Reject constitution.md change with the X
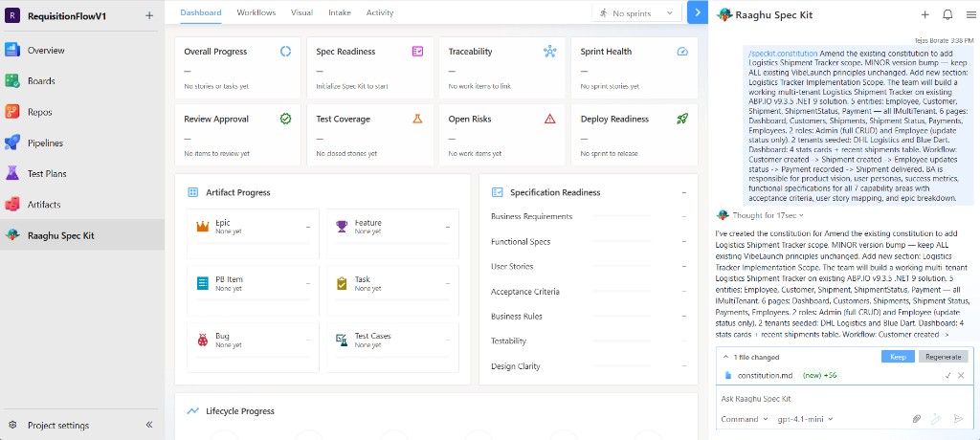Screen dimensions: 980x440 click(961, 376)
